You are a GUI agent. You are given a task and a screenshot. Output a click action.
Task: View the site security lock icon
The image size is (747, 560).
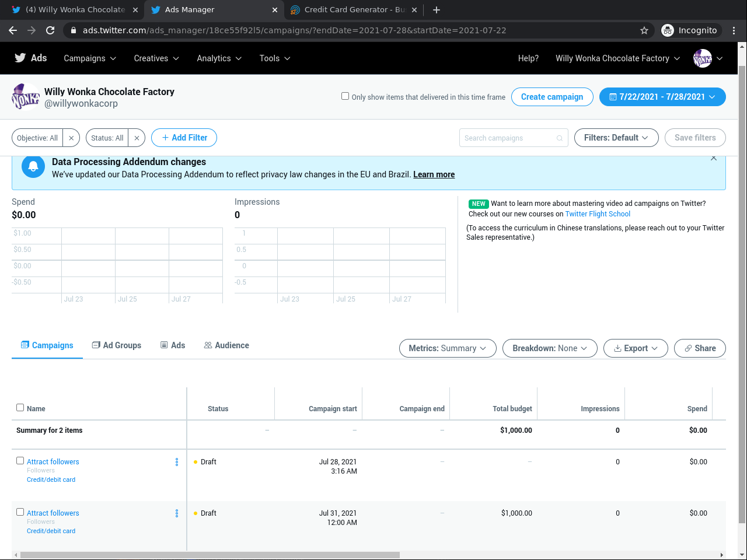[x=74, y=30]
